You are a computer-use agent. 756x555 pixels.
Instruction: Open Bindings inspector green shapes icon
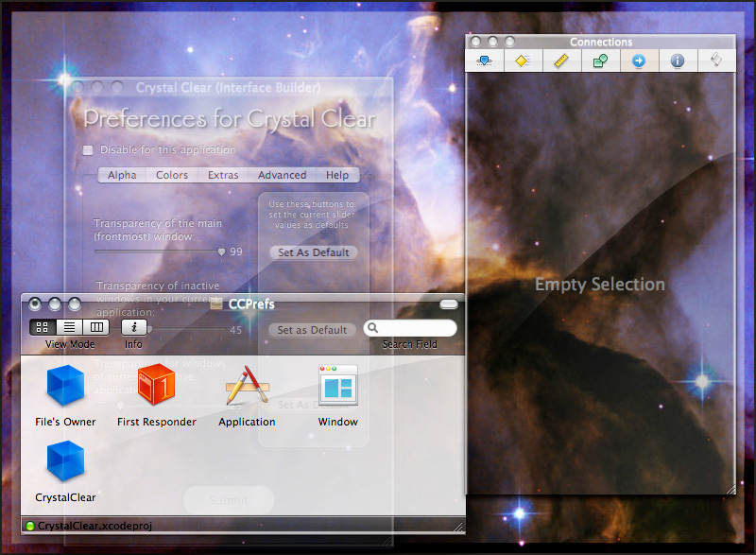(x=600, y=61)
